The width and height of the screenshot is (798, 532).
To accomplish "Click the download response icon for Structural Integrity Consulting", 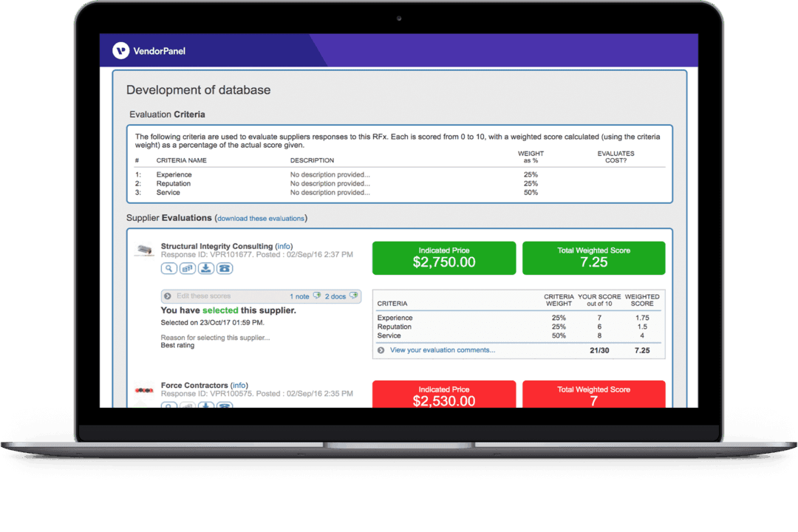I will [205, 268].
